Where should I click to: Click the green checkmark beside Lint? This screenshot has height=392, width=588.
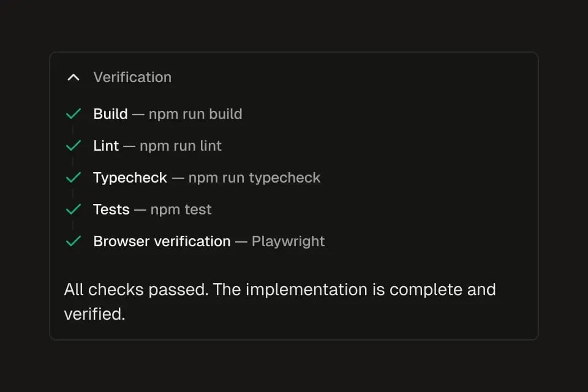(x=73, y=145)
